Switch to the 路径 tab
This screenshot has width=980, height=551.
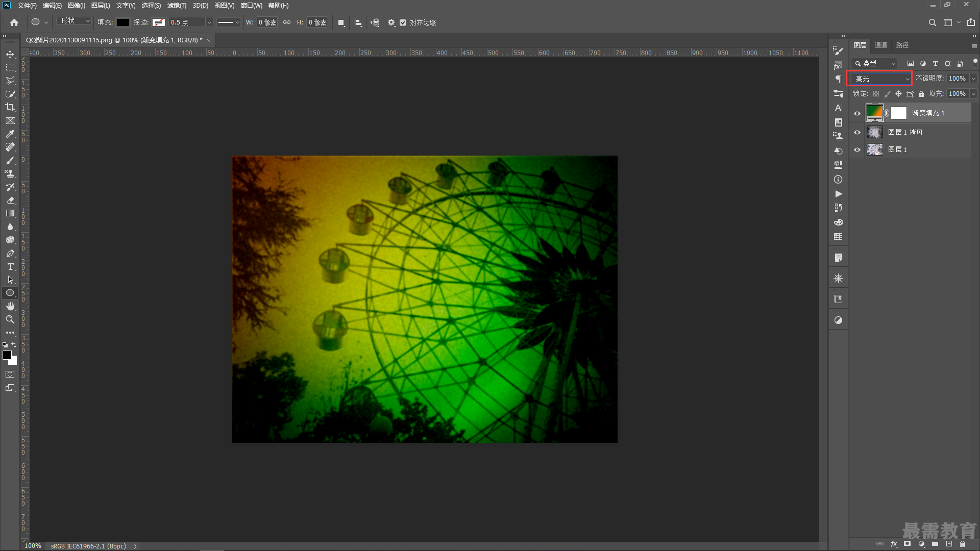[x=902, y=45]
